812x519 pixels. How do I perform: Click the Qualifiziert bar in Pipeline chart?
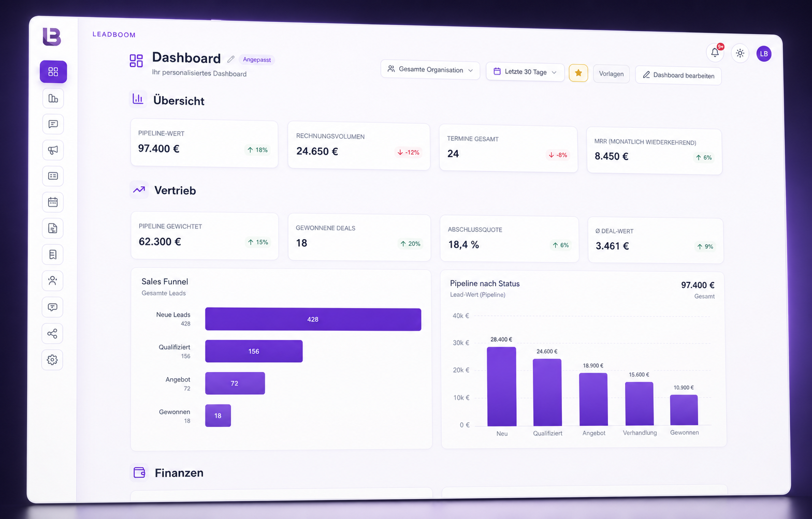click(547, 392)
